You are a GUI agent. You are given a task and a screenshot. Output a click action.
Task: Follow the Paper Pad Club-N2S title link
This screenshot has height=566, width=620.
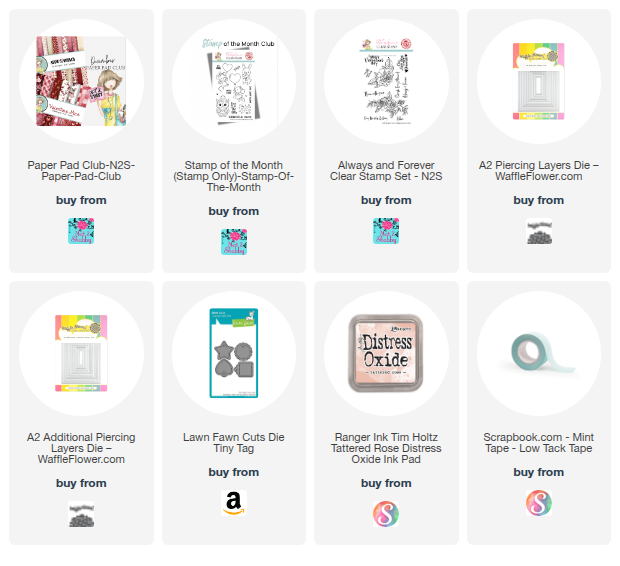pos(81,170)
